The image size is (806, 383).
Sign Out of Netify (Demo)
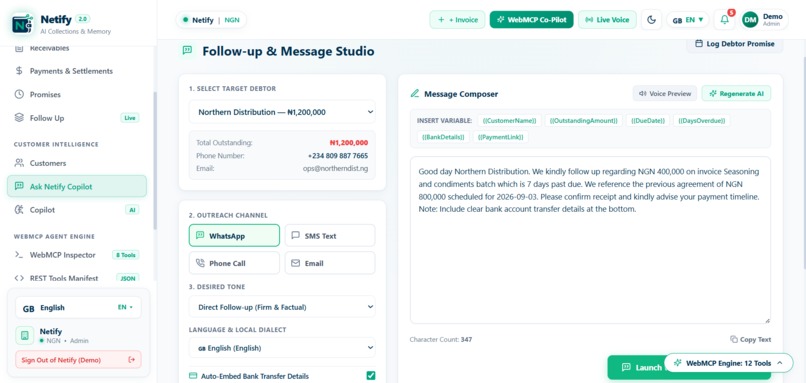(x=78, y=360)
